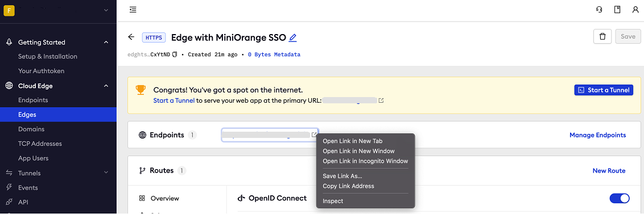Expand the Tunnels section
The image size is (644, 214).
[x=106, y=173]
